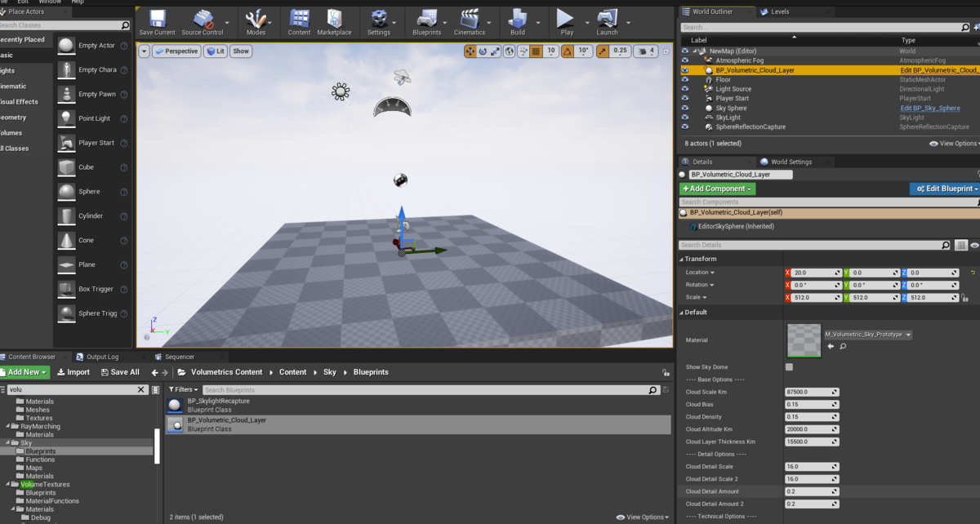Open the Lit view mode menu
The width and height of the screenshot is (980, 524).
click(216, 51)
